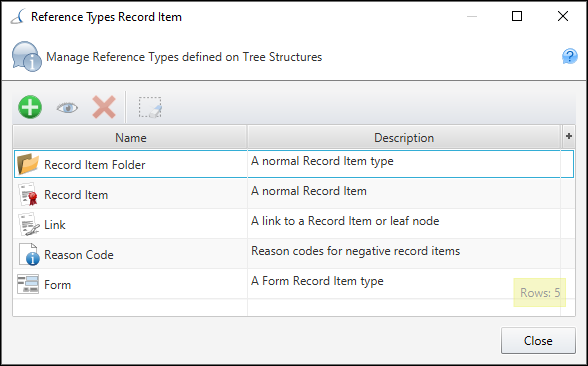
Task: Maximize the Reference Types window
Action: tap(517, 16)
